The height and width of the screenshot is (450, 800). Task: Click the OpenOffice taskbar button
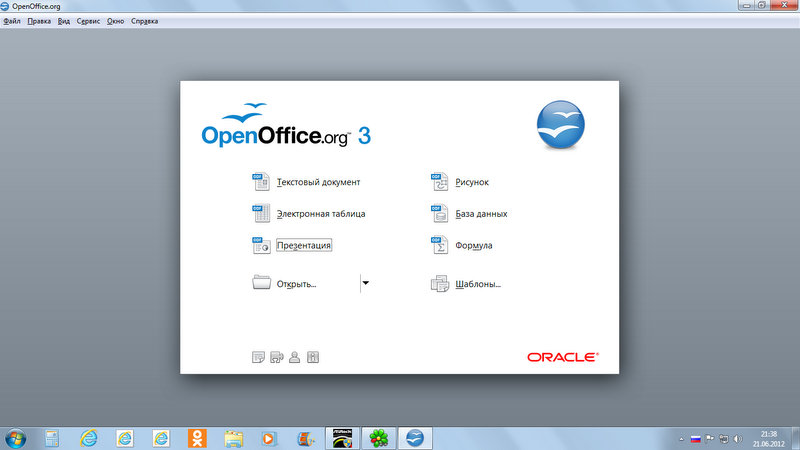[x=415, y=438]
